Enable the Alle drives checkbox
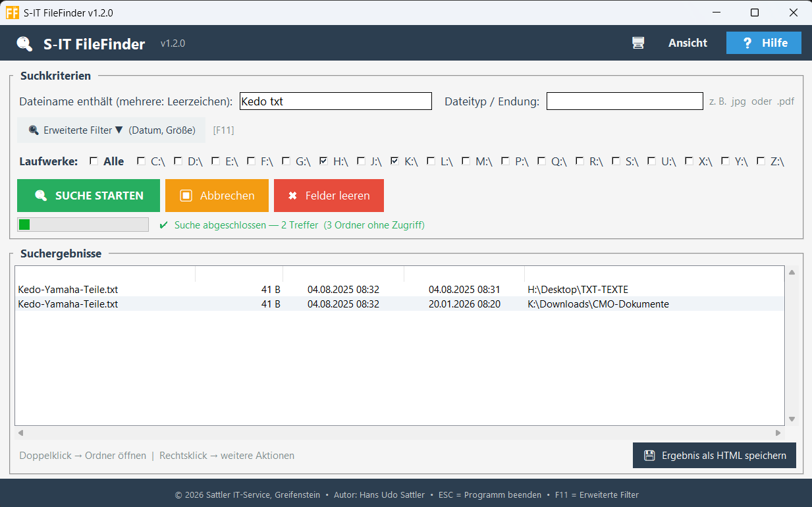This screenshot has width=812, height=507. 94,160
